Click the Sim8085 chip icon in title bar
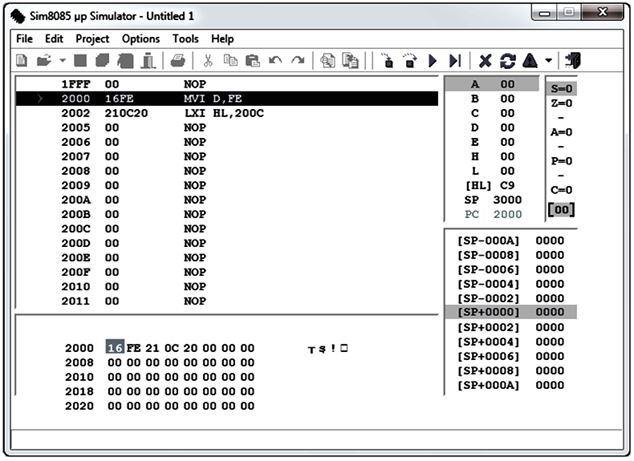The width and height of the screenshot is (634, 461). (x=18, y=16)
